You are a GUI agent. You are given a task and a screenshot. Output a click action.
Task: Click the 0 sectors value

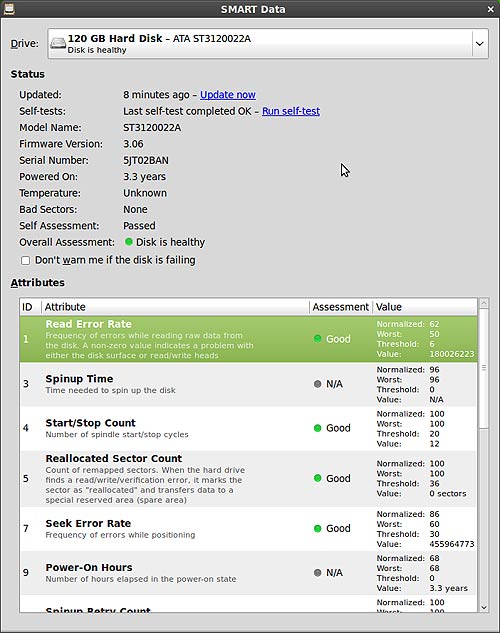[x=448, y=494]
